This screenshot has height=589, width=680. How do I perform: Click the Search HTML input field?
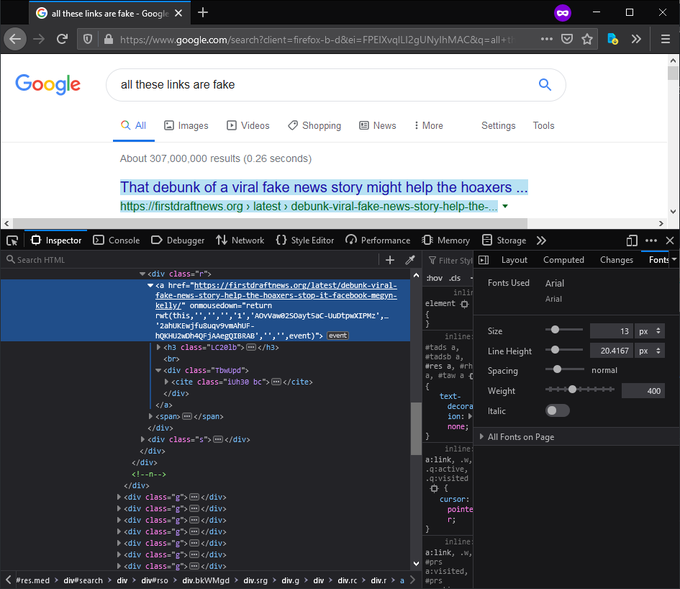click(191, 260)
